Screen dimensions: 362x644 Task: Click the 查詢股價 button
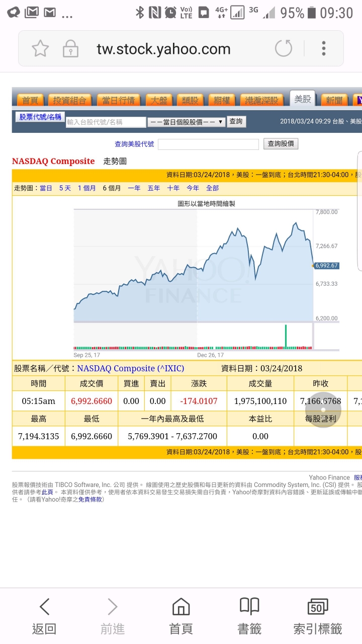click(281, 144)
